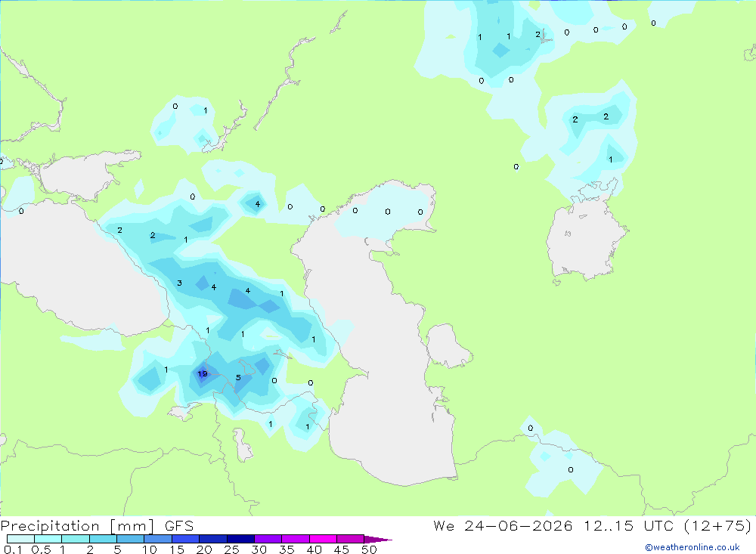Open the weatheronline.co.uk copyright link
756x554 pixels.
pyautogui.click(x=692, y=547)
